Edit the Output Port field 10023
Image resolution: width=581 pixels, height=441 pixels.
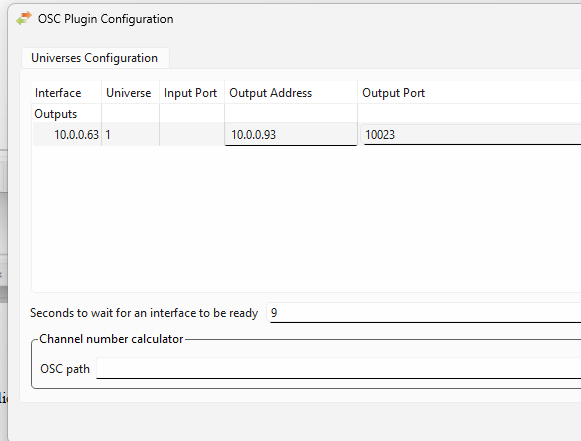pos(471,135)
